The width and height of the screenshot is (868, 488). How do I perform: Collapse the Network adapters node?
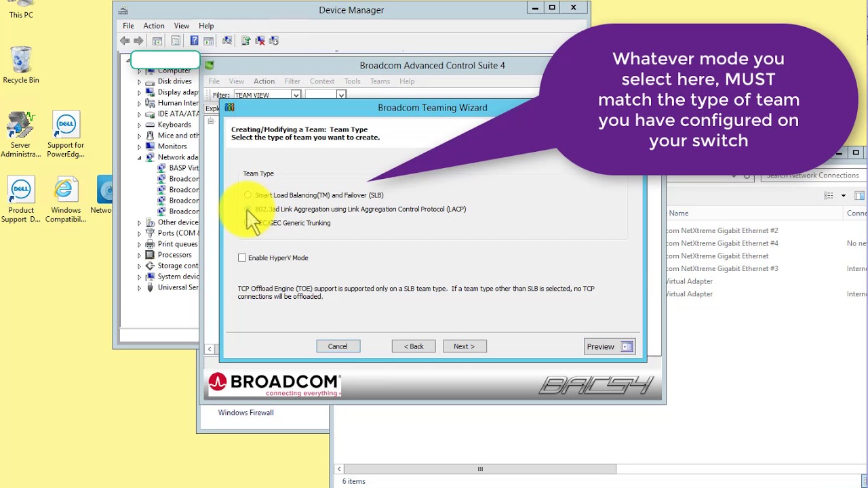click(139, 157)
